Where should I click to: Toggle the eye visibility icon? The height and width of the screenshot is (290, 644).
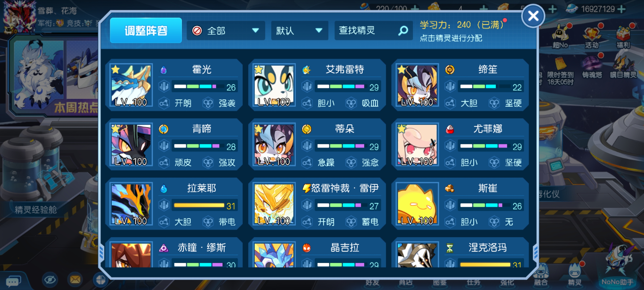[50, 279]
